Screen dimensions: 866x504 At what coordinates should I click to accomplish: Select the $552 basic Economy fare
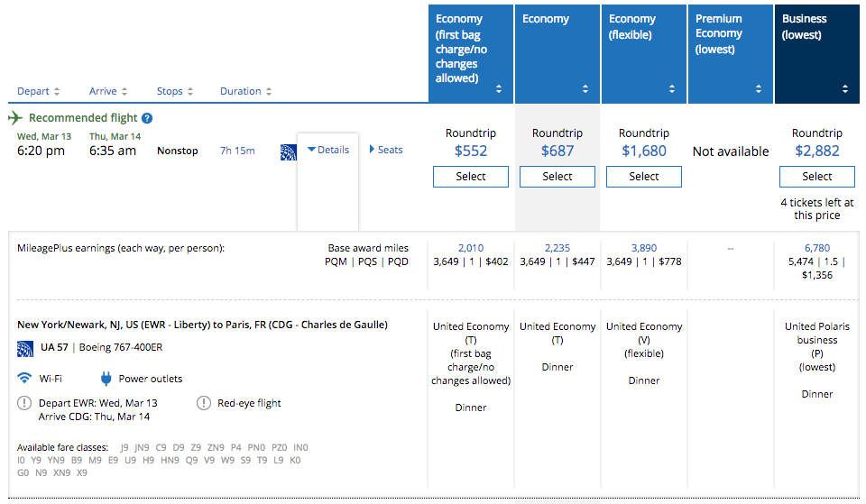click(471, 177)
